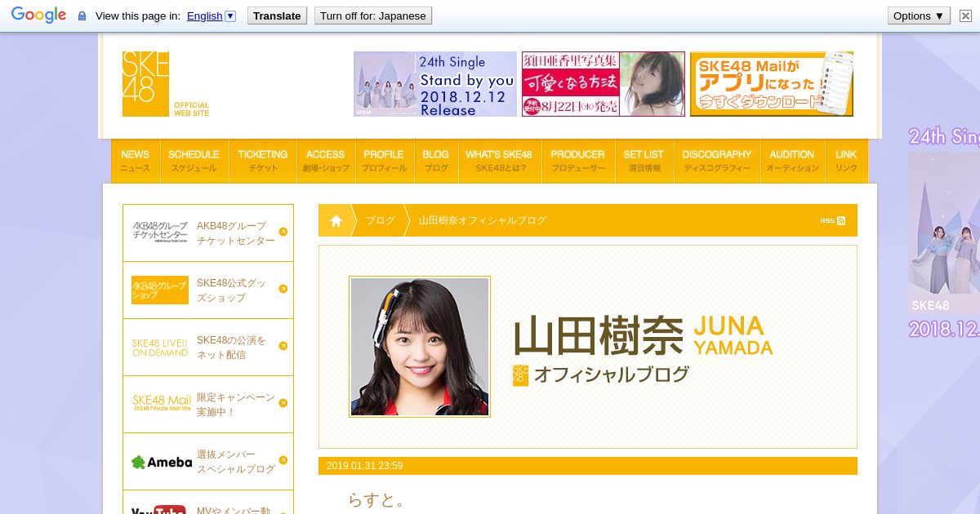Click the post date 2019.01.31 23:59

[x=364, y=466]
